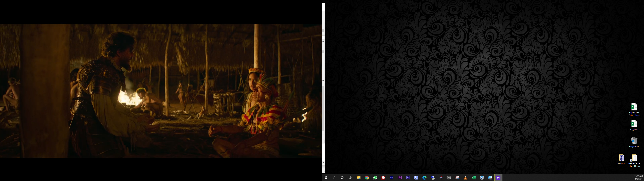644x181 pixels.
Task: Click the Cortana circle icon
Action: click(x=342, y=178)
